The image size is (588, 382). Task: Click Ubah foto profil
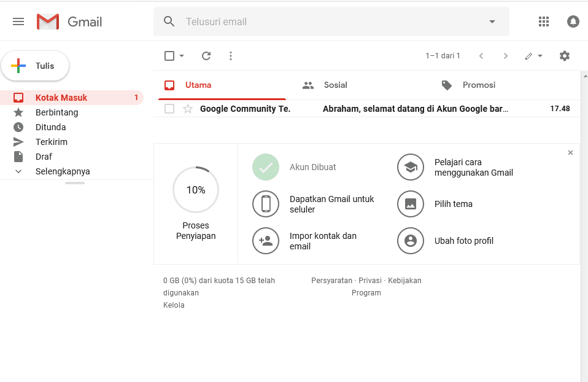click(464, 241)
